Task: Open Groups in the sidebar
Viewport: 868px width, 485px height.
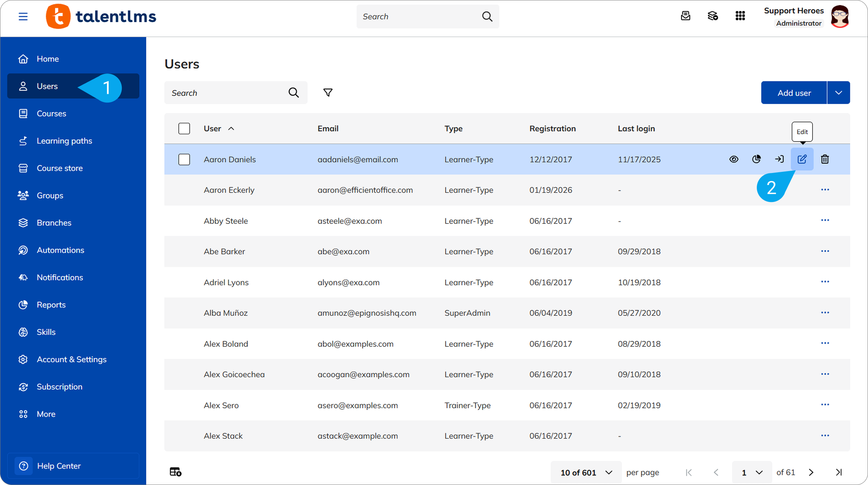Action: tap(73, 195)
